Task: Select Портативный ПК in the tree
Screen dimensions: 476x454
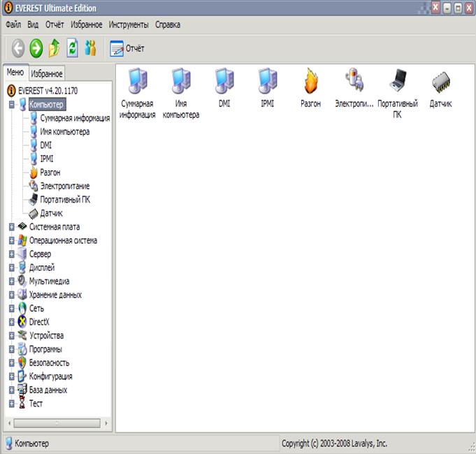Action: [65, 200]
